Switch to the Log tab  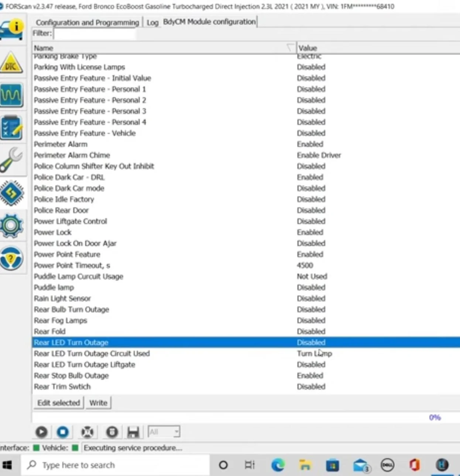[x=152, y=23]
